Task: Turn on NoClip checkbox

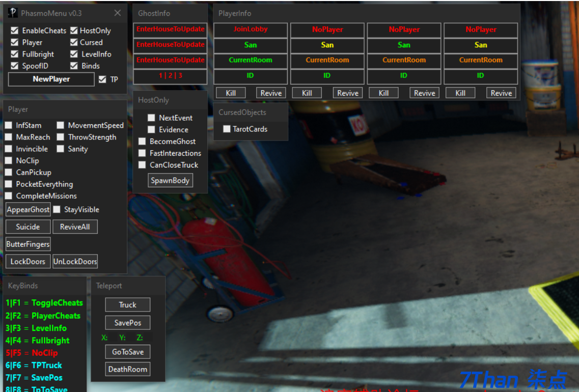Action: point(9,160)
